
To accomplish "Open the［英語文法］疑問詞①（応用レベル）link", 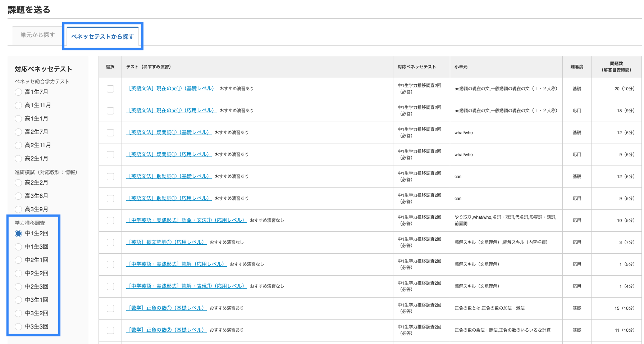I will pos(169,154).
